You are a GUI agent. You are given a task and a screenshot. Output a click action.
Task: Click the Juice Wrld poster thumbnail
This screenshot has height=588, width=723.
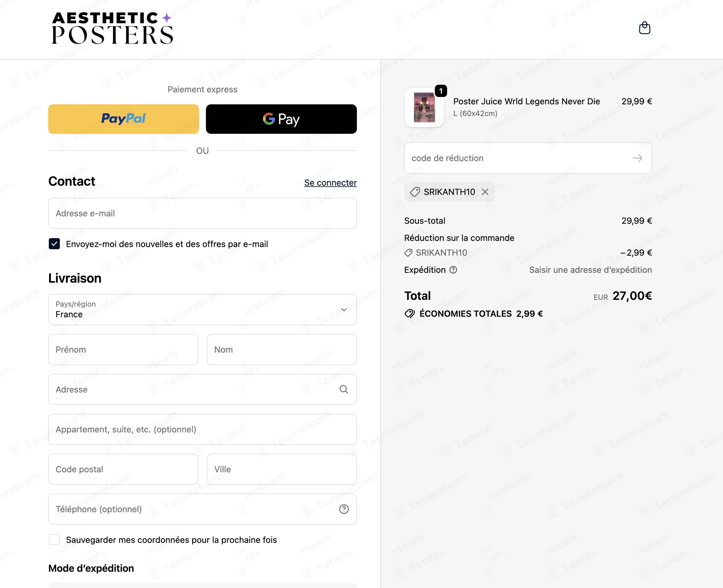tap(424, 107)
